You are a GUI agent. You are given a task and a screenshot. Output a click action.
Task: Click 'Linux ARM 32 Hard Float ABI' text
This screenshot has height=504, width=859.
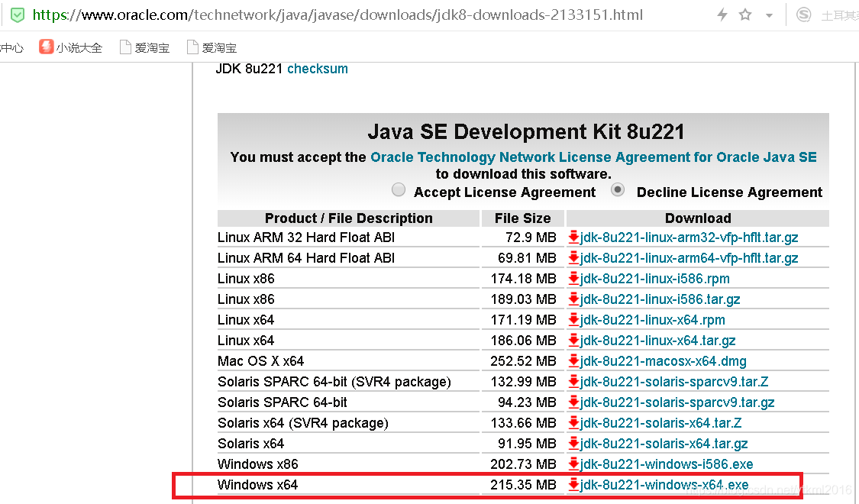point(306,237)
